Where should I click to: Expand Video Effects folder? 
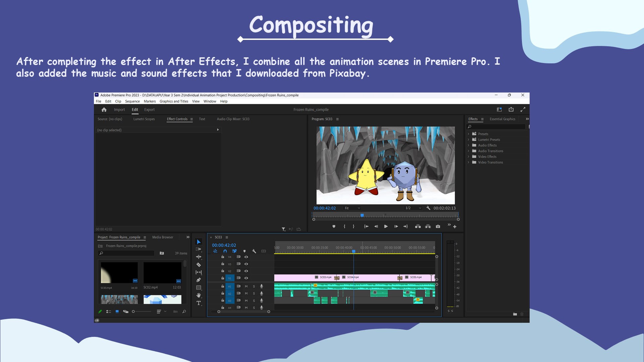pos(469,157)
